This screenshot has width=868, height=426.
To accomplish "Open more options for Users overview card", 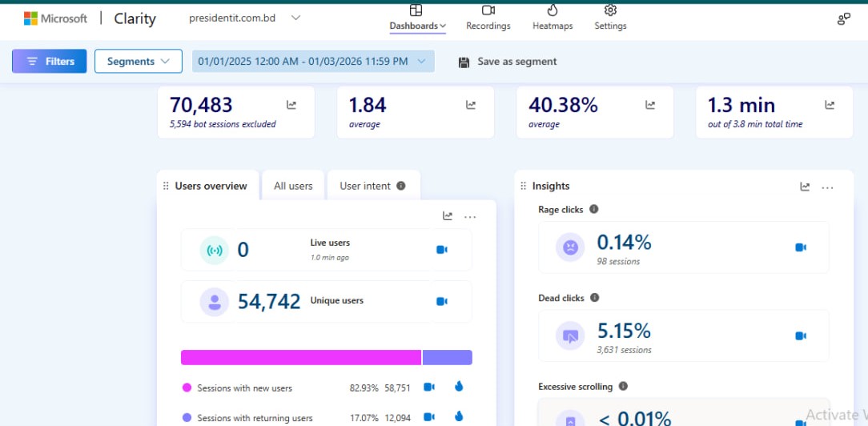I will [470, 216].
